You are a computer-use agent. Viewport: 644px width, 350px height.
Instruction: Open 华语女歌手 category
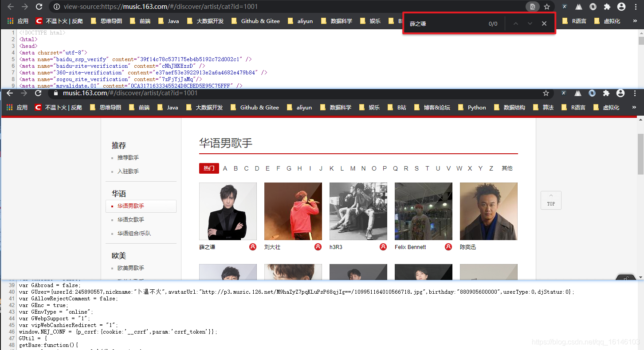pyautogui.click(x=131, y=220)
